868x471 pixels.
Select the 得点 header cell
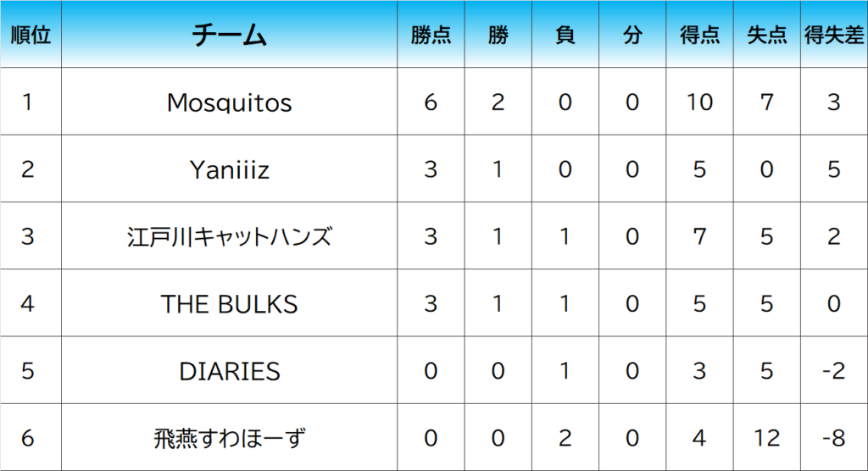(699, 36)
